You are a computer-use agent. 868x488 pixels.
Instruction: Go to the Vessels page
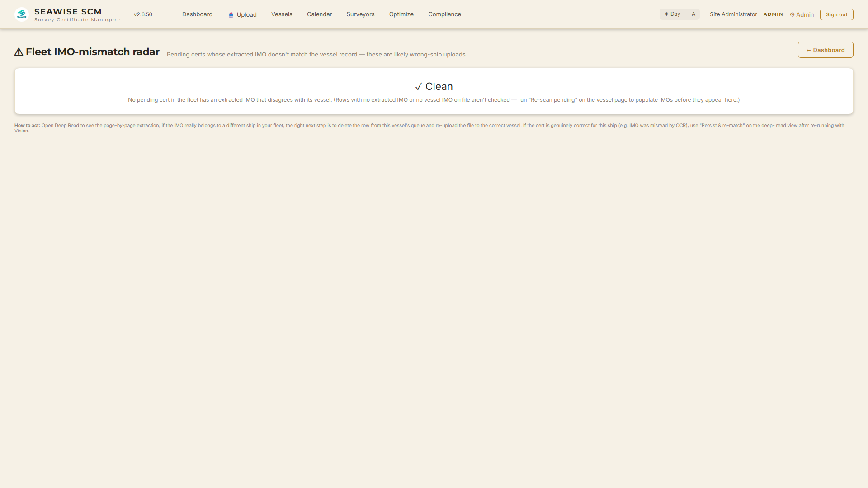point(282,14)
